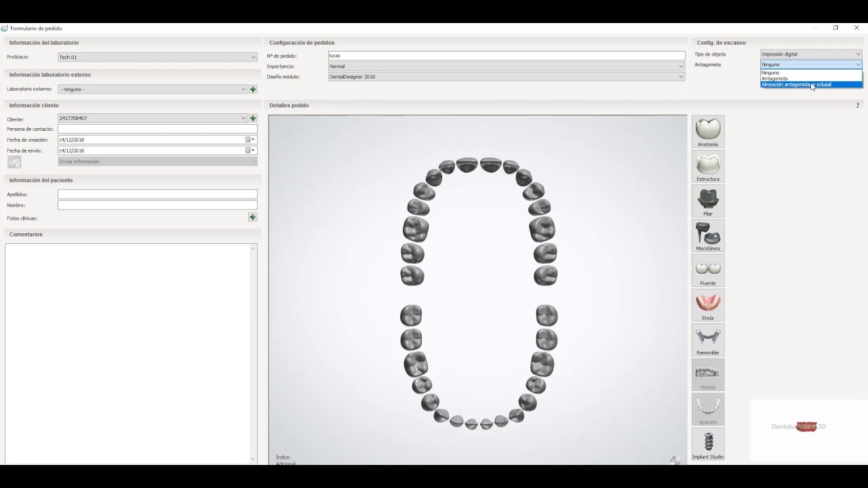Open help question mark in Detalles pedido
The height and width of the screenshot is (488, 868).
click(857, 105)
